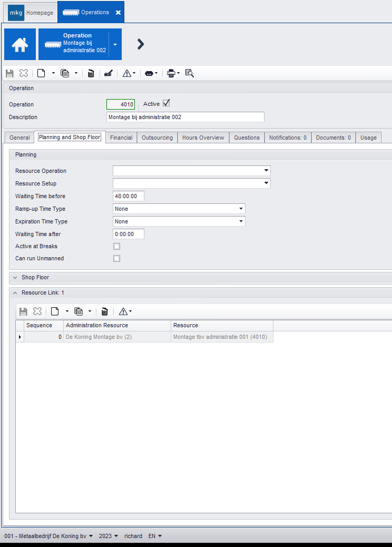Click the home icon button

pos(20,44)
